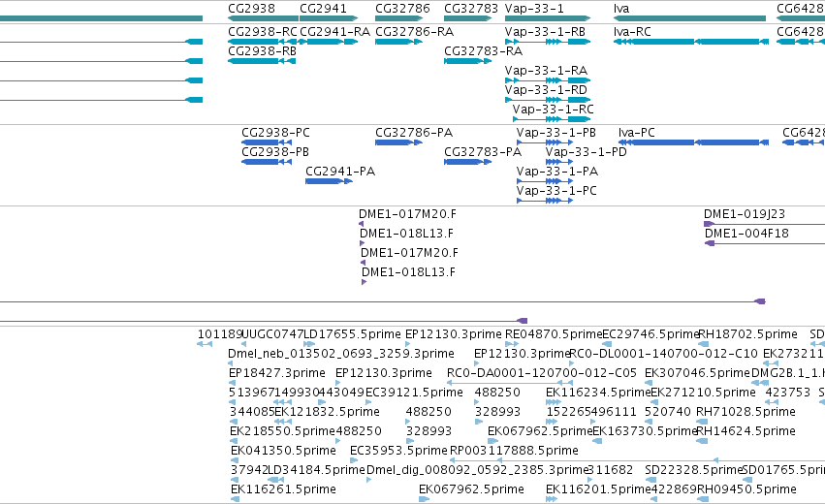Select EST label EK116234.5prime

(x=598, y=393)
